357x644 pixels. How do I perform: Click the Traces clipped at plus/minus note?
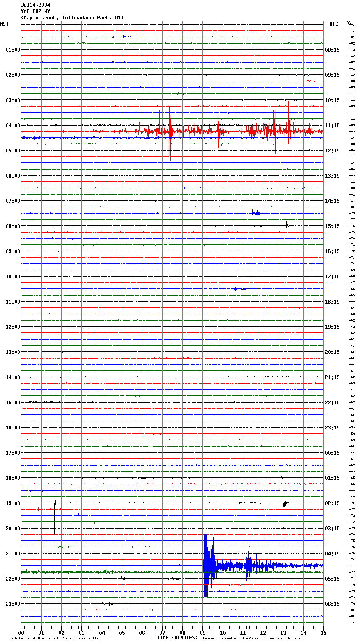pyautogui.click(x=254, y=639)
